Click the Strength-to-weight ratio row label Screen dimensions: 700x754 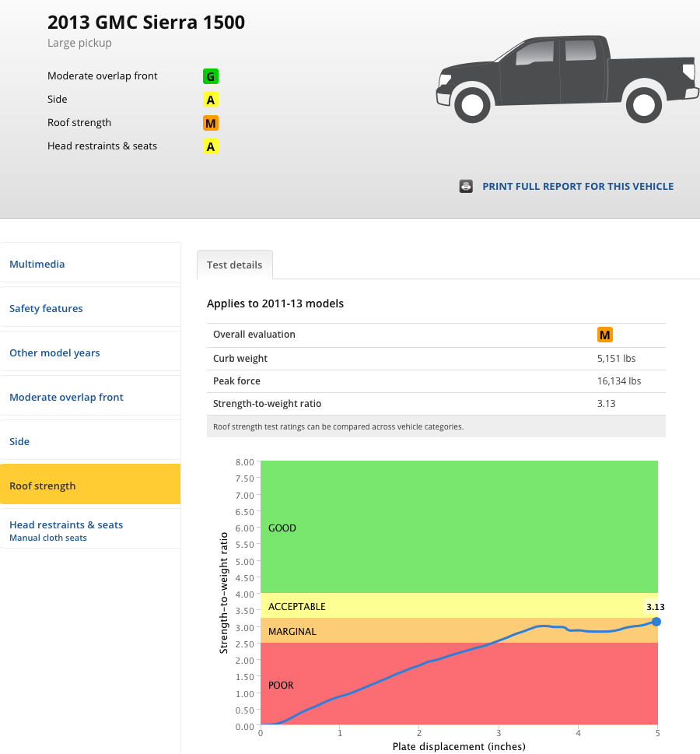pos(268,403)
